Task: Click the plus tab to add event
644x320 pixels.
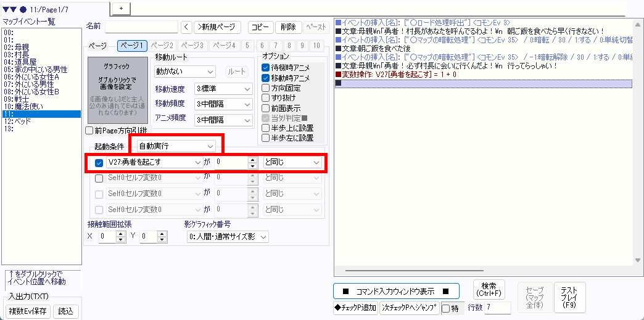Action: 121,7
